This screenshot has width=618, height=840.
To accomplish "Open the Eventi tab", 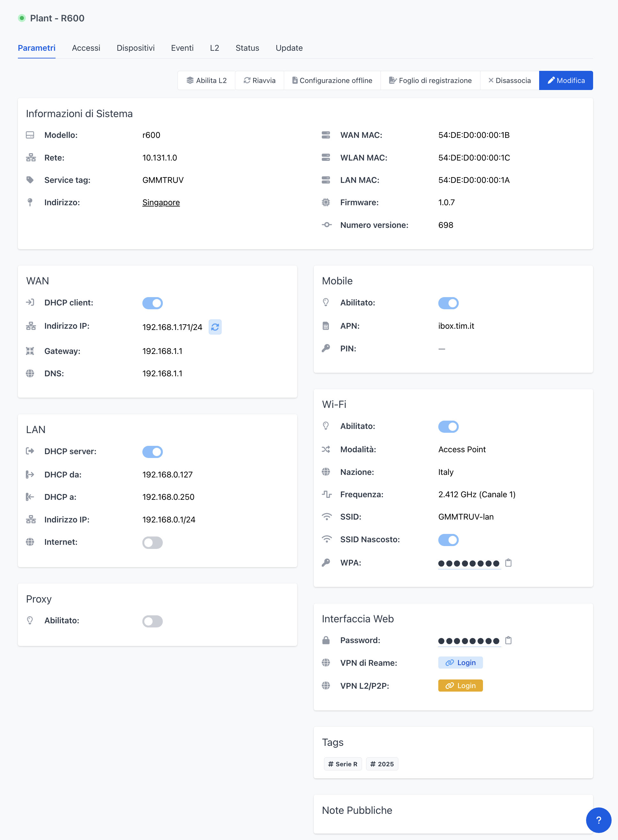I will click(x=182, y=48).
